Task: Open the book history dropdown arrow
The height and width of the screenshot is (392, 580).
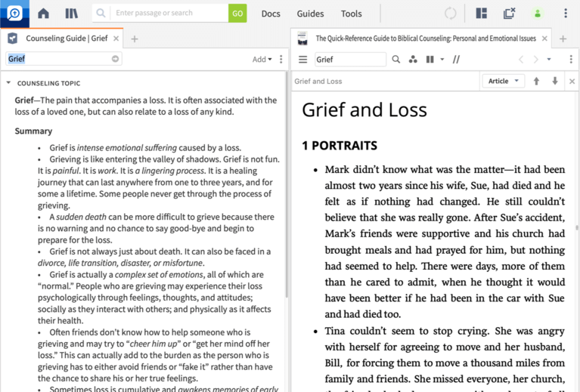Action: tap(549, 60)
